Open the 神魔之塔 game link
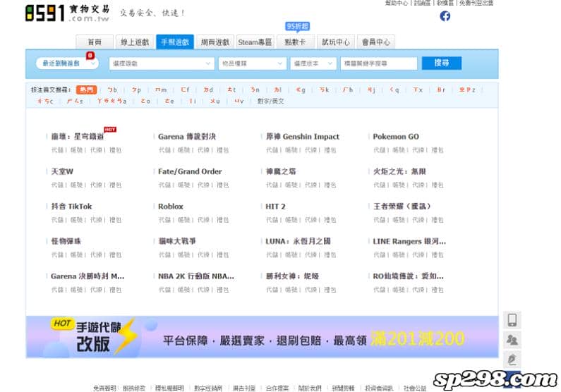The width and height of the screenshot is (561, 392). coord(281,171)
